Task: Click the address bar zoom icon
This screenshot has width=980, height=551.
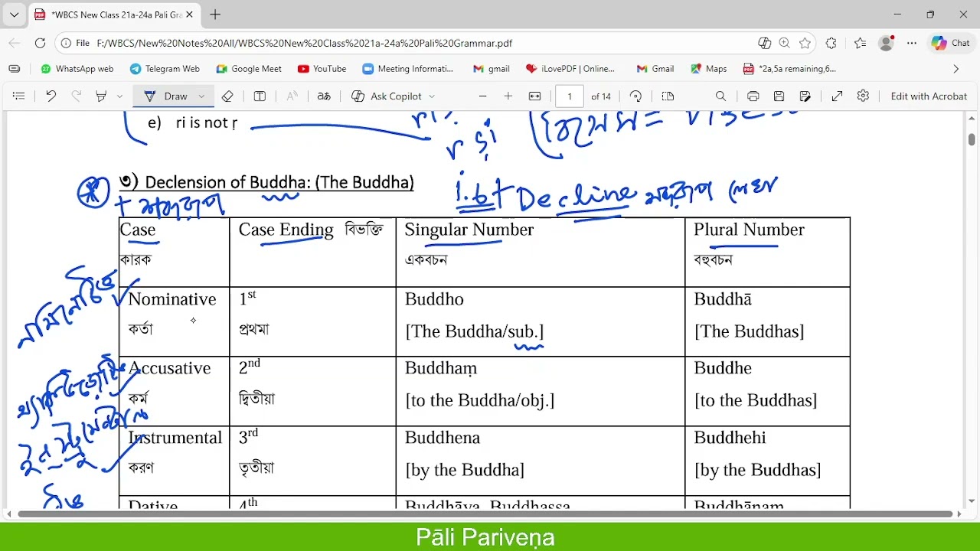Action: (784, 44)
